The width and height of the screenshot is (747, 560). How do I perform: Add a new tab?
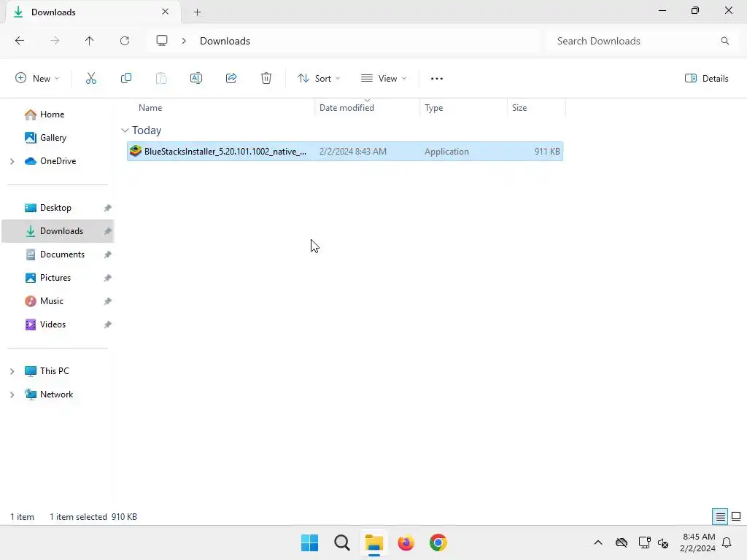click(x=197, y=12)
